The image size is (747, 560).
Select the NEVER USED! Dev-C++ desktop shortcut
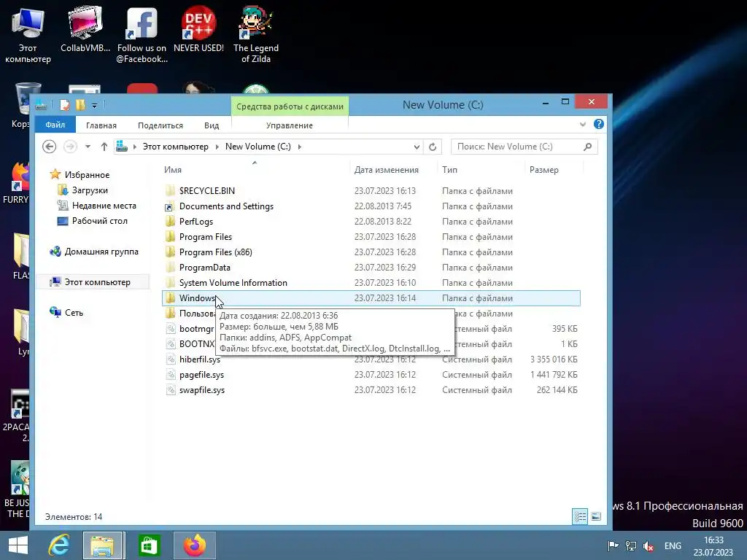198,29
